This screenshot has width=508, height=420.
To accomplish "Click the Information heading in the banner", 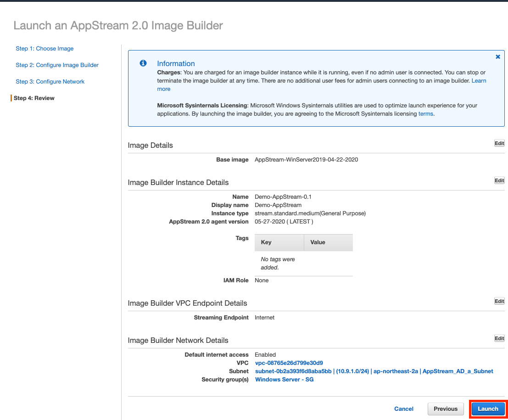I will (176, 63).
